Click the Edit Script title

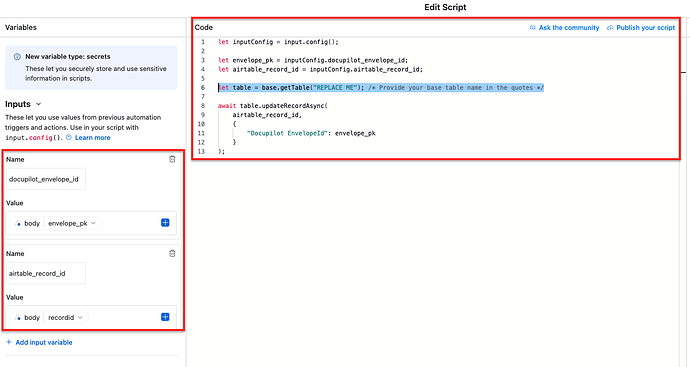click(445, 7)
